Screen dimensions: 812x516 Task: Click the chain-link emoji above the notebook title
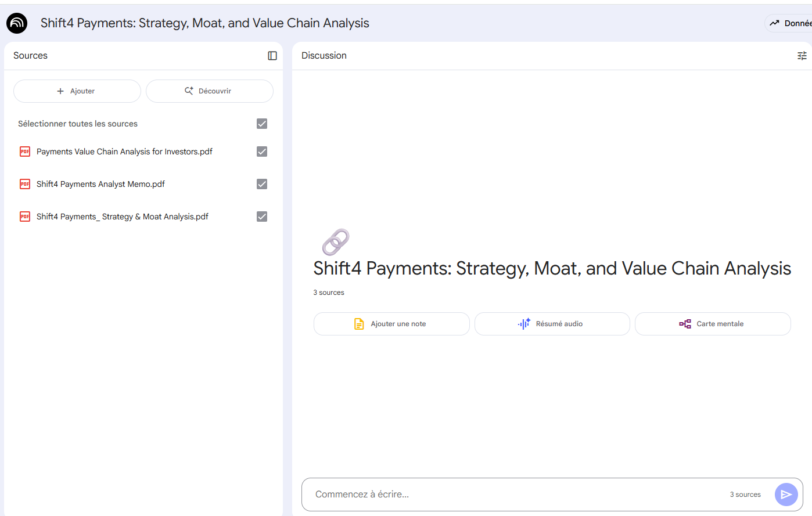[336, 242]
